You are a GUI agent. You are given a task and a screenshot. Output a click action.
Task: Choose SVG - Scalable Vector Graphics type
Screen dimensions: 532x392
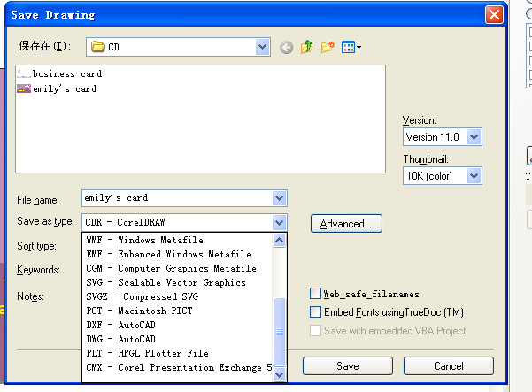pos(177,282)
